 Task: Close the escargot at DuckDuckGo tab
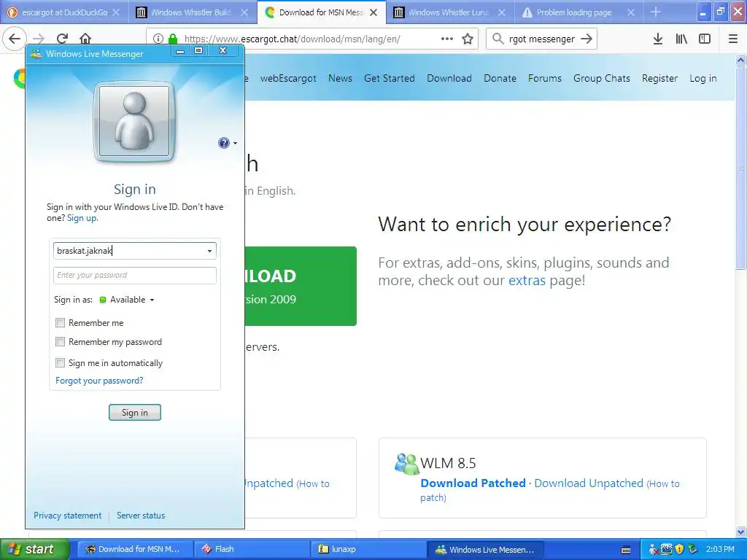coord(116,12)
